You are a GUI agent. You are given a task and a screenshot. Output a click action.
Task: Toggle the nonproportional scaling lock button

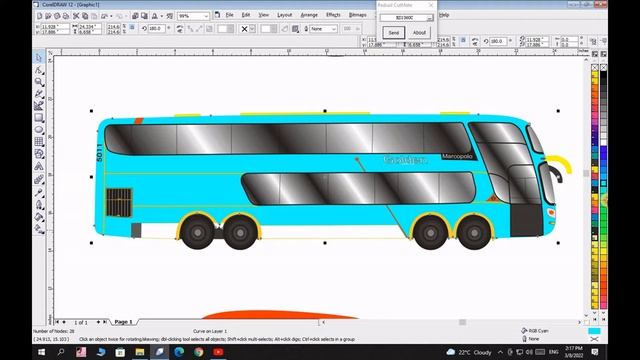coord(132,27)
